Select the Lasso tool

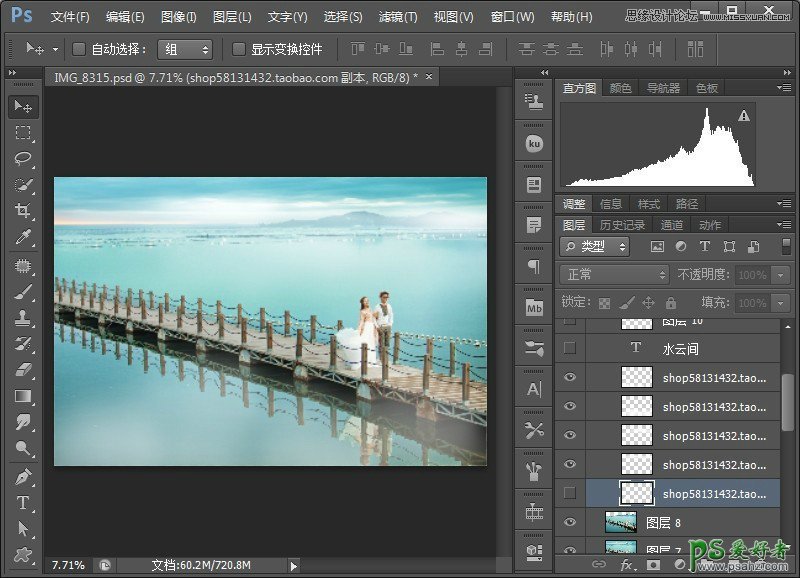pyautogui.click(x=23, y=158)
